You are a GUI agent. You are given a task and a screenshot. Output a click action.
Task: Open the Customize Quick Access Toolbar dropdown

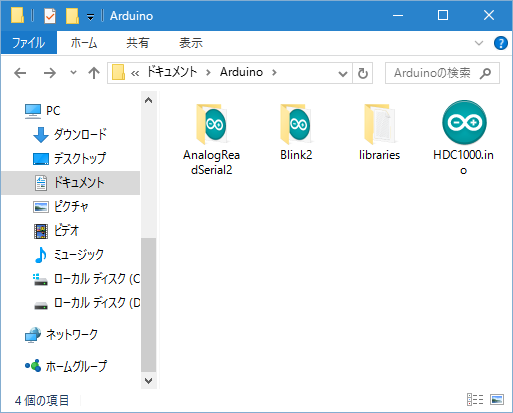(x=90, y=16)
